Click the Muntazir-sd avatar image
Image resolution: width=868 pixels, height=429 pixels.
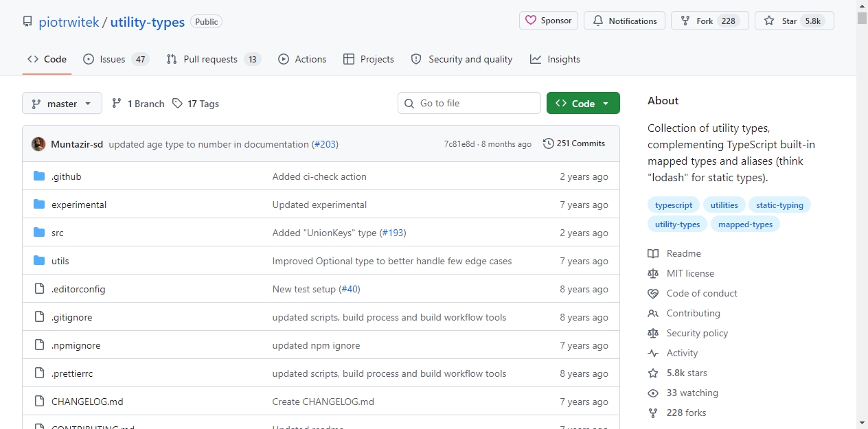tap(38, 144)
